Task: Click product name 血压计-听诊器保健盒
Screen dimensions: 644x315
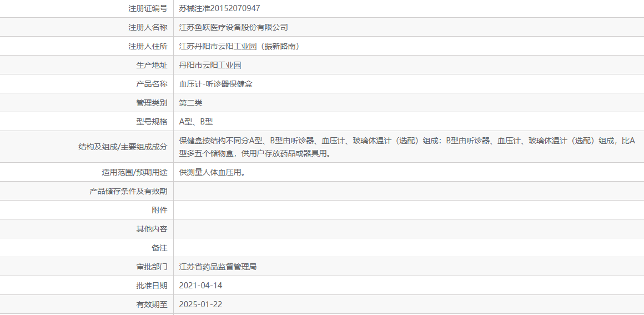Action: [x=215, y=84]
